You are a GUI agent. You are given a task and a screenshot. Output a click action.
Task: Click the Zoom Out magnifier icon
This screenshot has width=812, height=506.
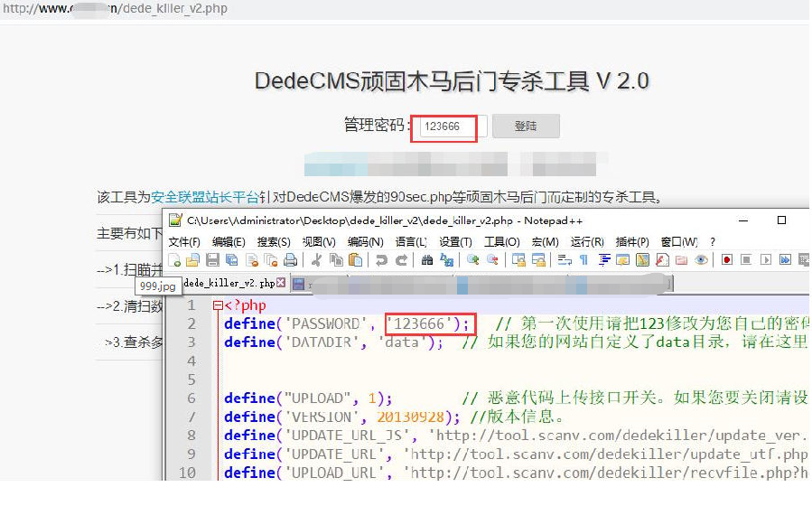(x=492, y=260)
